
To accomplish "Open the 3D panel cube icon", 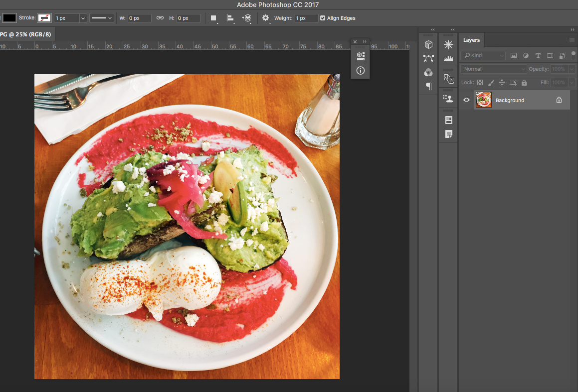I will [428, 44].
